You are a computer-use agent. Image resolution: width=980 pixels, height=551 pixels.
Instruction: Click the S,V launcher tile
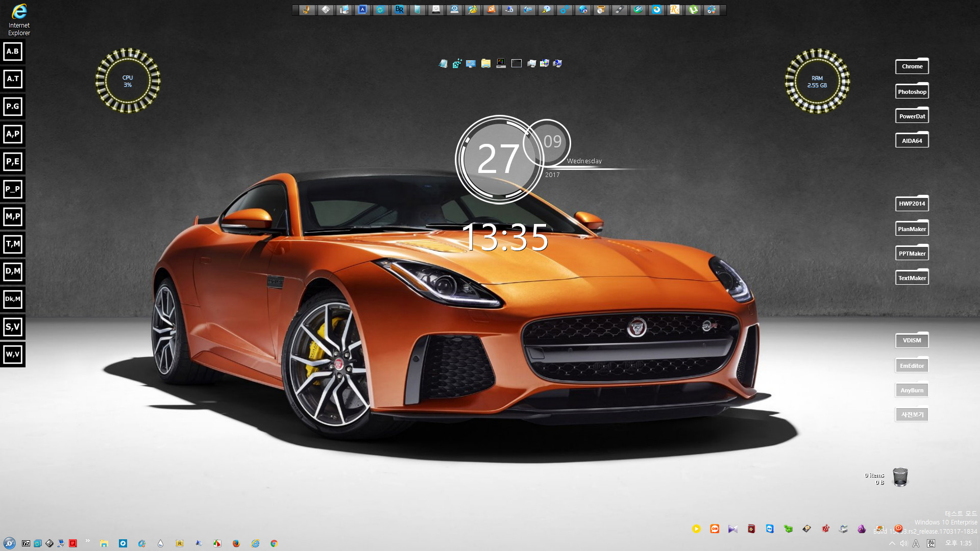tap(13, 327)
